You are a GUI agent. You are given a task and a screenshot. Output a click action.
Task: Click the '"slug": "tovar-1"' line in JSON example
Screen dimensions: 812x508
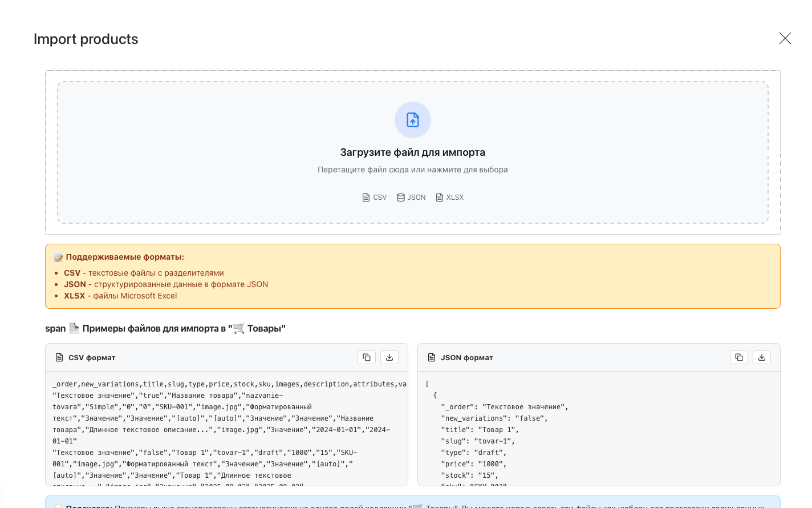tap(478, 441)
